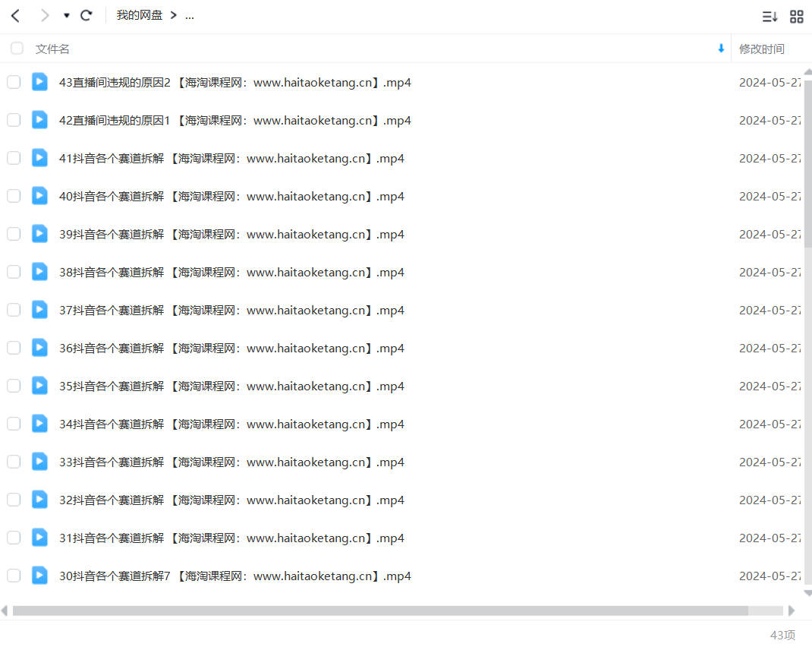Viewport: 812px width, 650px height.
Task: Click video icon of file 33抖音各个赛道拆解
Action: (40, 462)
